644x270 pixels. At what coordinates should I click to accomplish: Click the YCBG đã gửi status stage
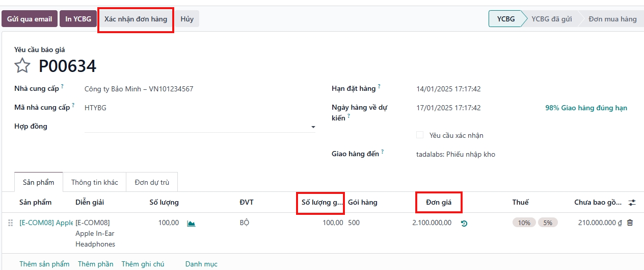click(551, 19)
